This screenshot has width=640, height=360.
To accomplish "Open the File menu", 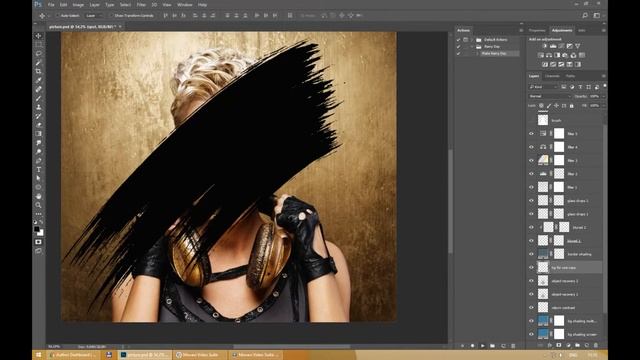I will pyautogui.click(x=51, y=5).
